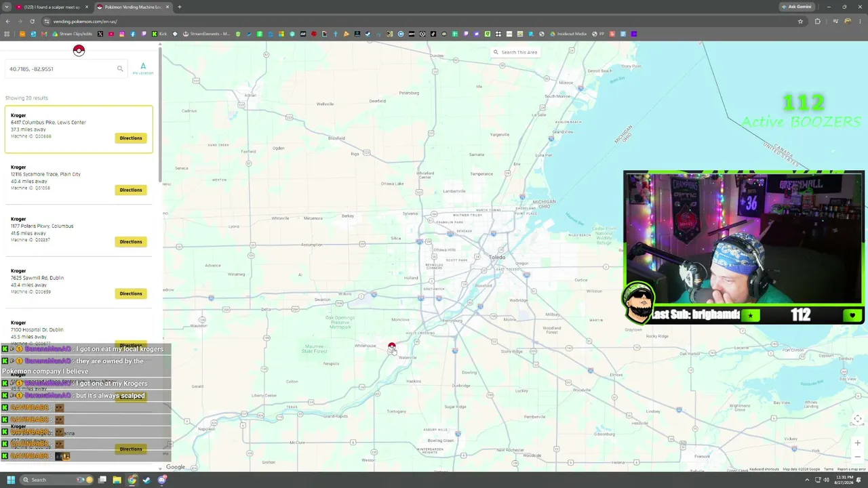The height and width of the screenshot is (488, 868).
Task: Bookmark this page with the star icon
Action: (800, 21)
